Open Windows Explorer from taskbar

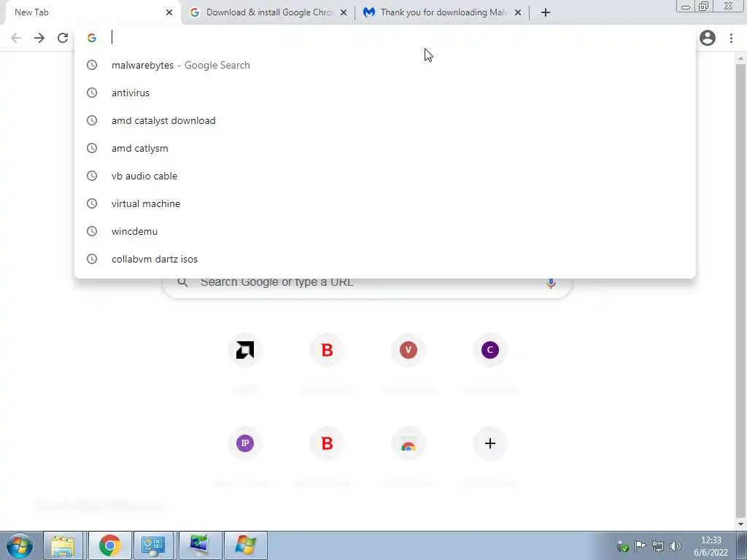point(63,545)
